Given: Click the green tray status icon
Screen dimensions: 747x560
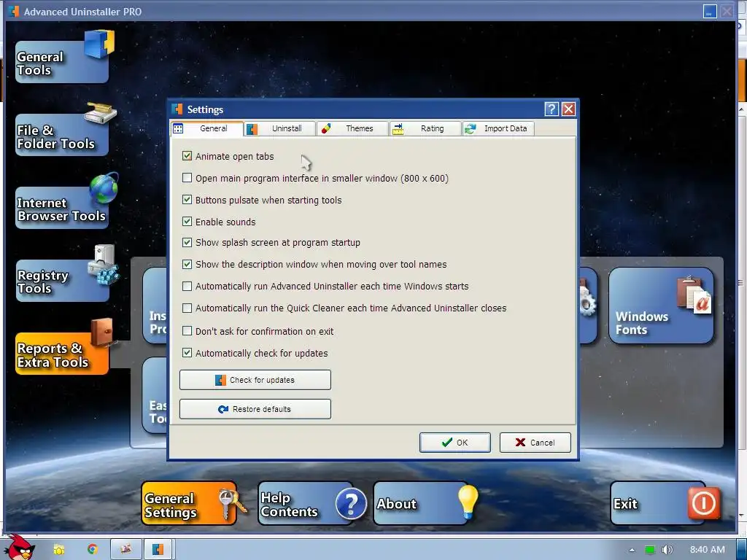Looking at the screenshot, I should [649, 550].
